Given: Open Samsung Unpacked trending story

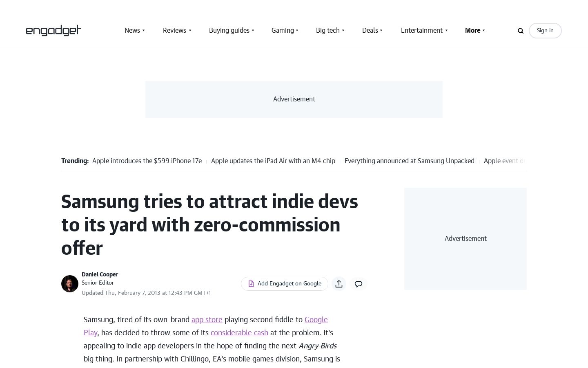Looking at the screenshot, I should point(410,161).
